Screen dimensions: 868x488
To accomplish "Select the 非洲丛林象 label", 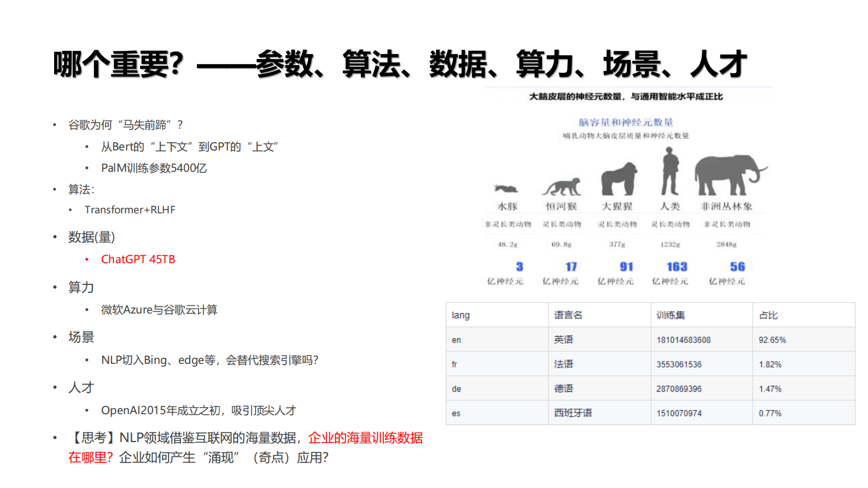I will pyautogui.click(x=727, y=206).
